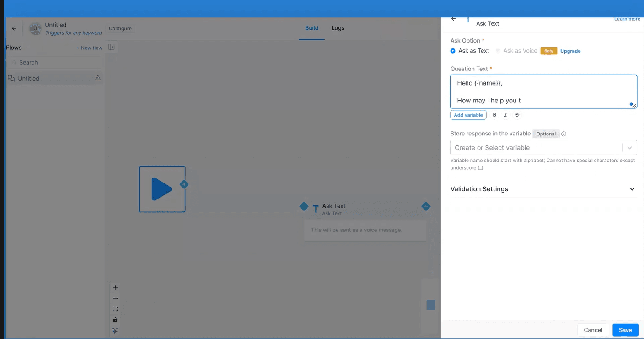Click the Add variable button

pos(468,115)
